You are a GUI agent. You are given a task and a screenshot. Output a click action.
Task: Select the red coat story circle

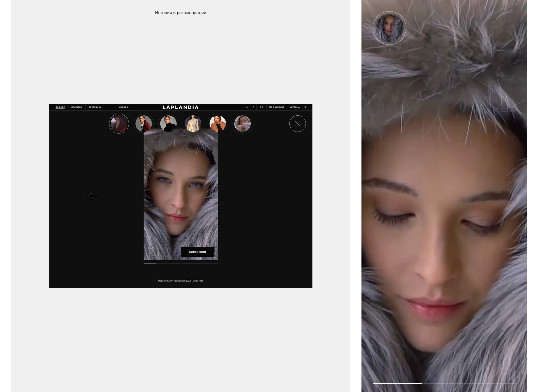click(143, 123)
